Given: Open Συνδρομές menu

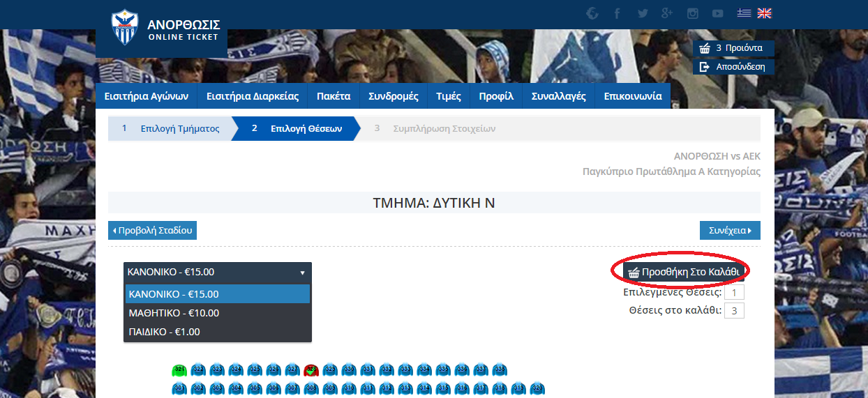Looking at the screenshot, I should pos(394,96).
